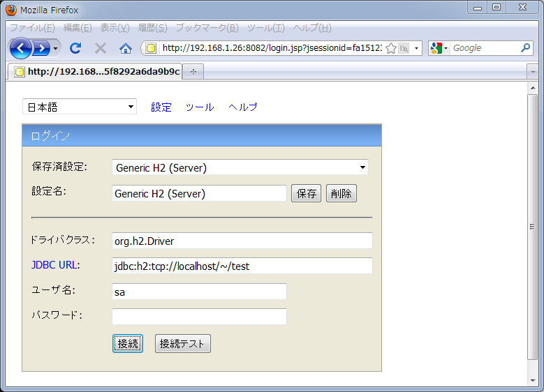The image size is (544, 392).
Task: Open the ブックマーク menu
Action: click(207, 28)
